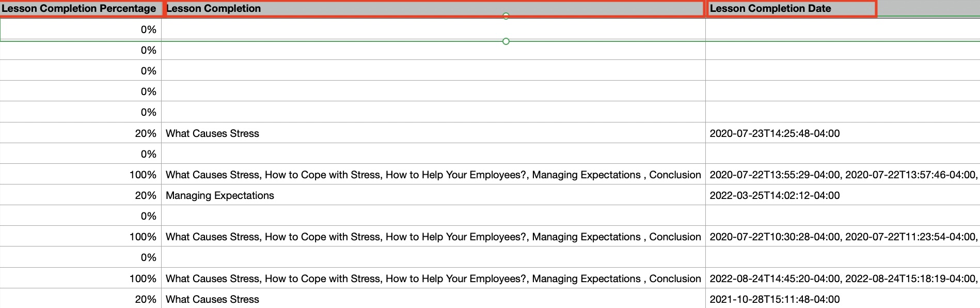The height and width of the screenshot is (308, 980).
Task: Select the Lesson Completion Percentage header
Action: point(81,8)
